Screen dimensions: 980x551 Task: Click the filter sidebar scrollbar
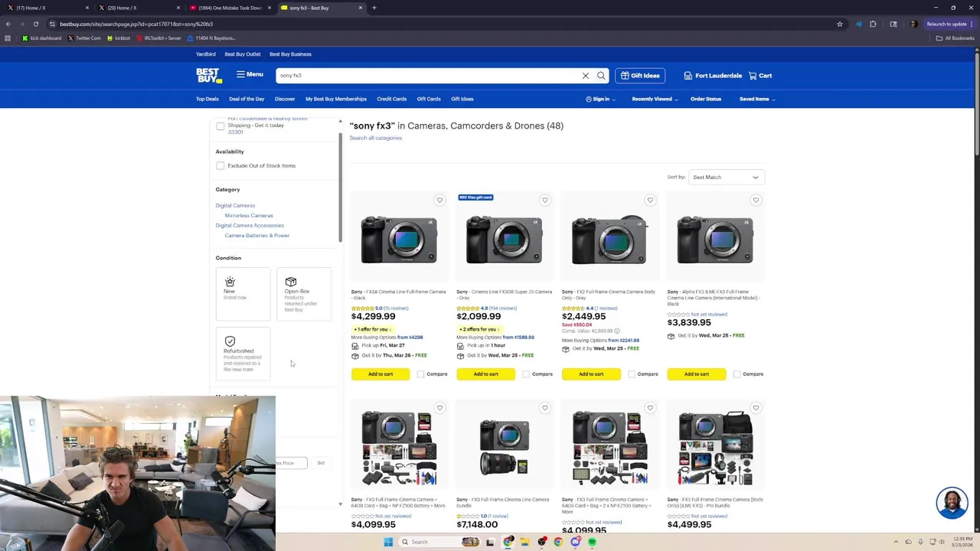pos(340,187)
